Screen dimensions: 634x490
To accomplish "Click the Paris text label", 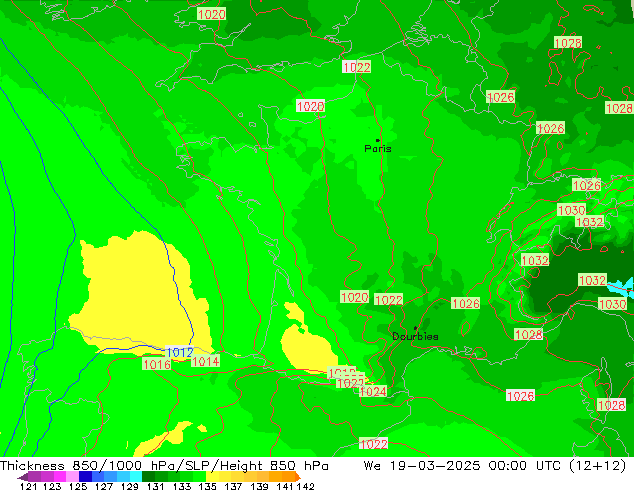I will 378,149.
